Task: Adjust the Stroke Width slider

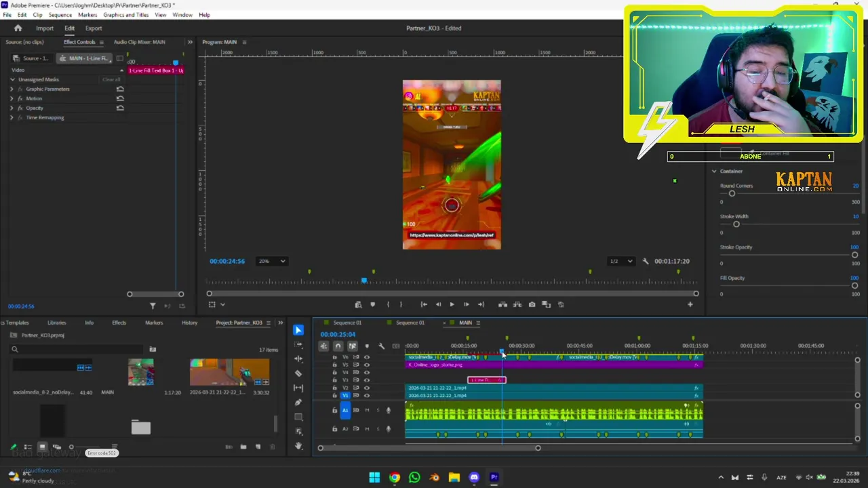Action: pyautogui.click(x=736, y=224)
